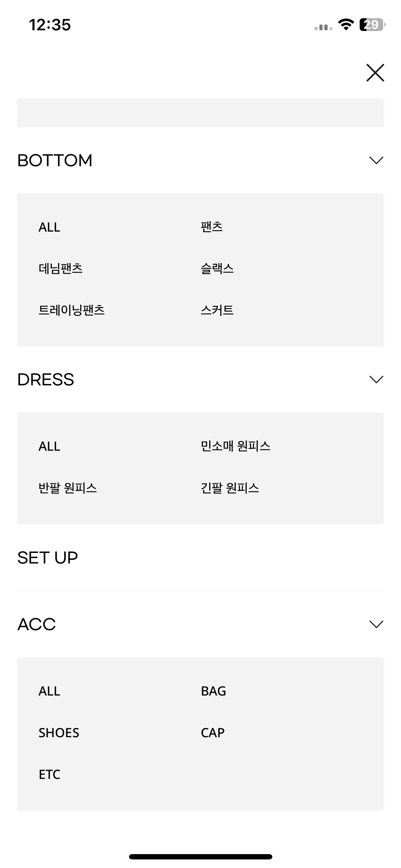Select ALL under DRESS
Screen dimensions: 401x868
click(49, 446)
